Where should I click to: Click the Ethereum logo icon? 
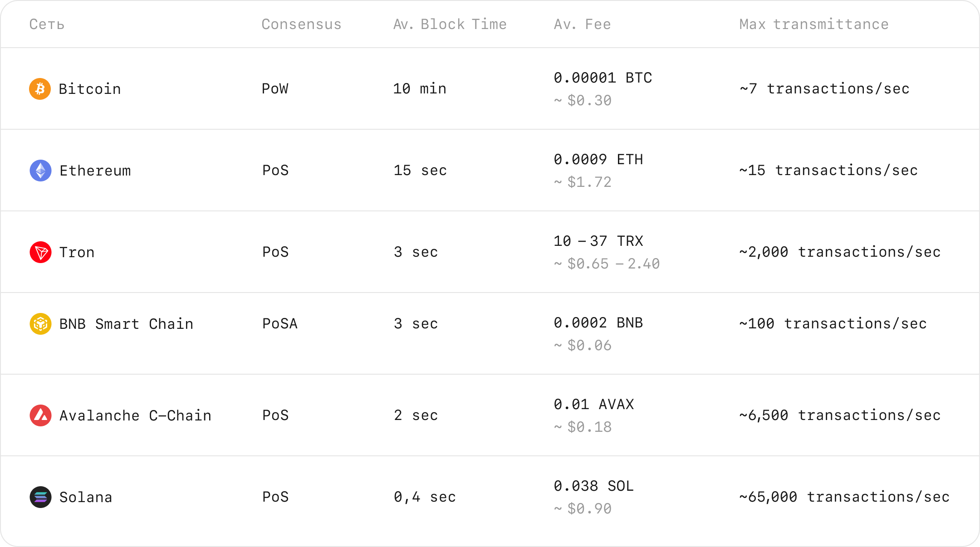pos(40,171)
